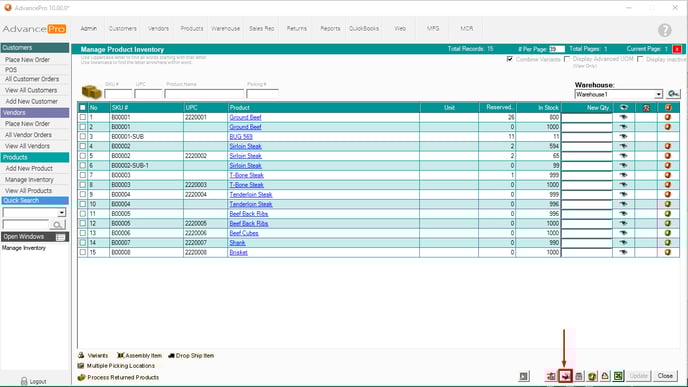
Task: Check the box for row 13 Beef Cubes
Action: point(82,233)
